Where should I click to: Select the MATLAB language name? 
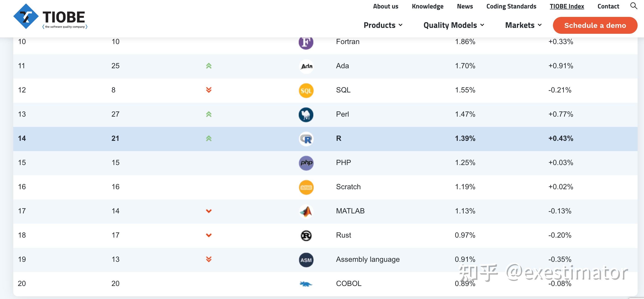350,211
